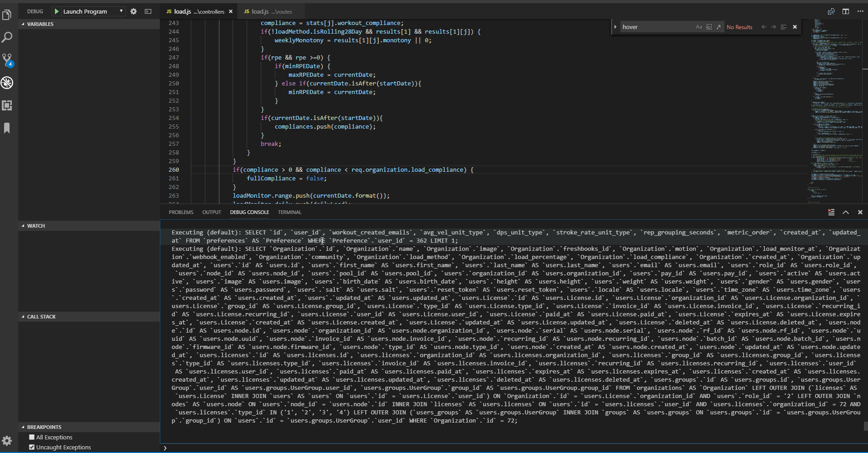Split the editor
The height and width of the screenshot is (453, 868).
coord(846,11)
